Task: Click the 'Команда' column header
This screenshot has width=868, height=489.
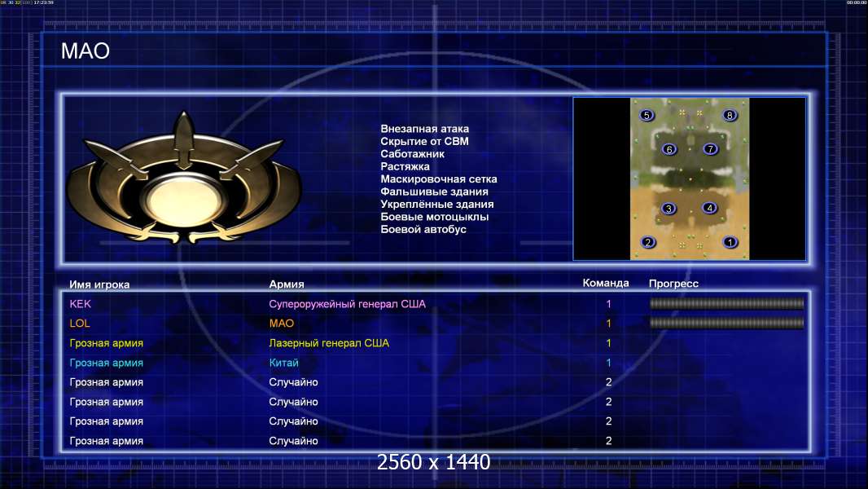Action: click(x=606, y=283)
